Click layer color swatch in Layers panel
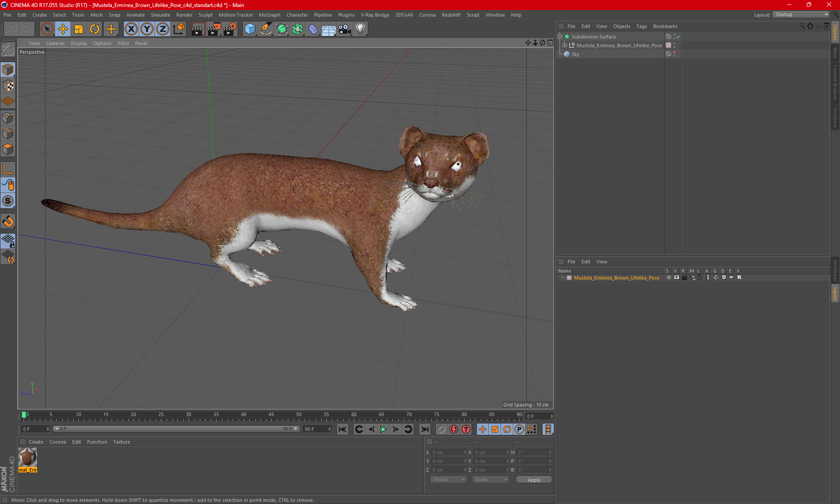The height and width of the screenshot is (504, 840). point(569,278)
